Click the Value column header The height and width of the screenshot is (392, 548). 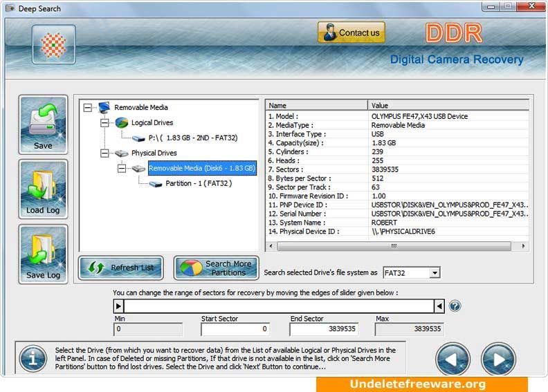point(448,105)
